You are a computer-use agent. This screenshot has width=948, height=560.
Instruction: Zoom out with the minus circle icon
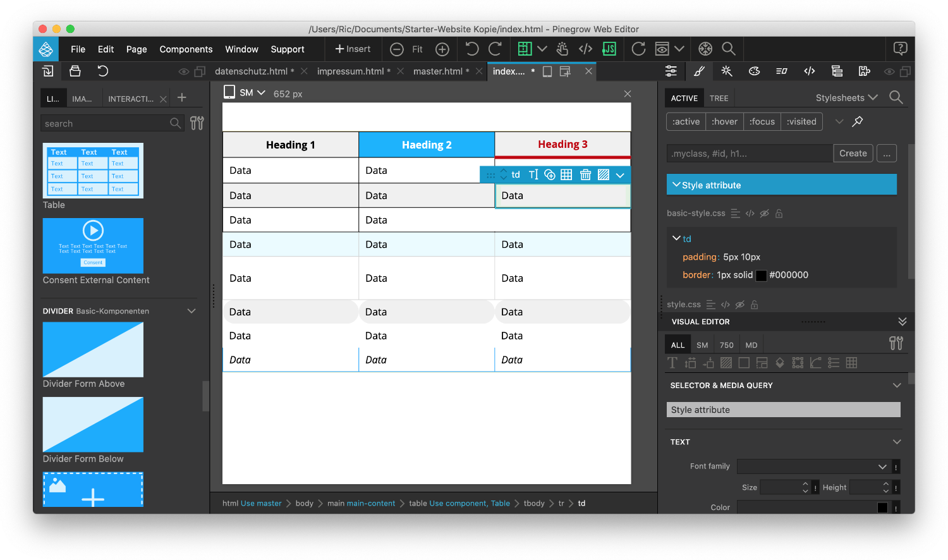397,49
